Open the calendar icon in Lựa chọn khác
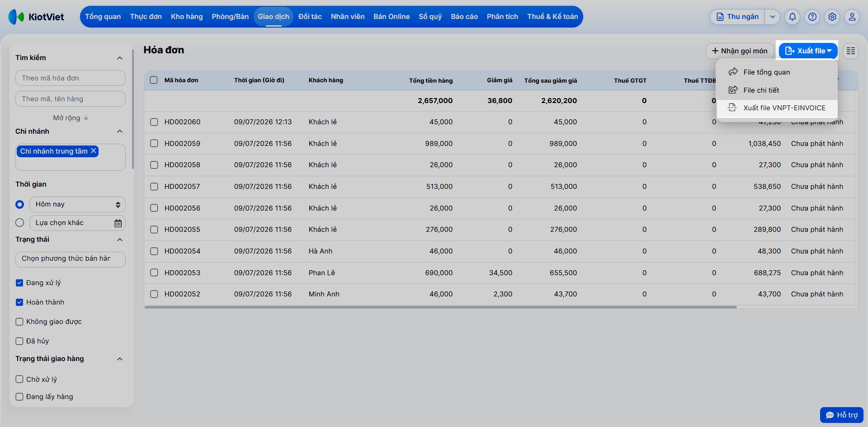The width and height of the screenshot is (868, 427). coord(118,223)
